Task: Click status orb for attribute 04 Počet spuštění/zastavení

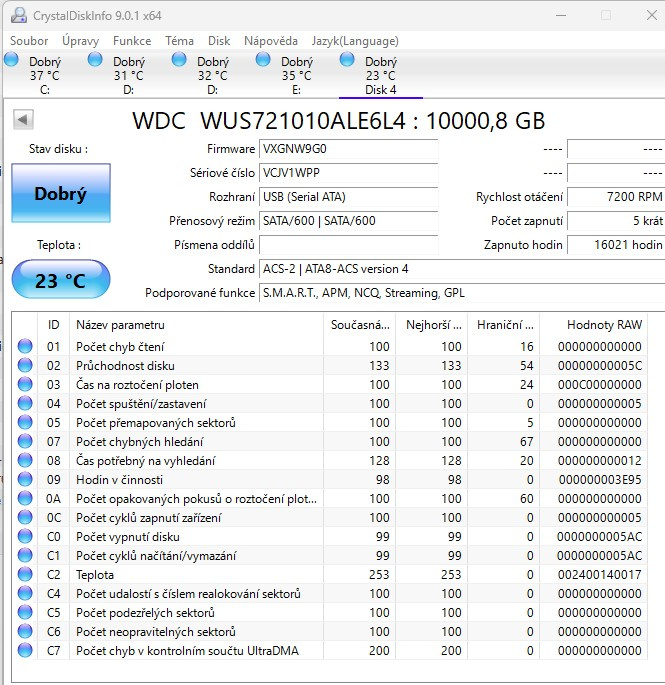Action: coord(25,403)
